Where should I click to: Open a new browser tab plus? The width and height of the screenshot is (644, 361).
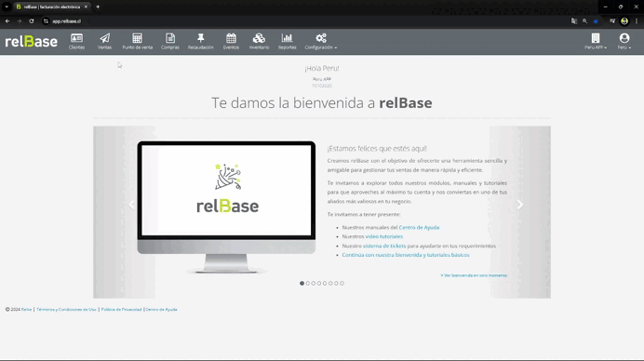pyautogui.click(x=98, y=7)
